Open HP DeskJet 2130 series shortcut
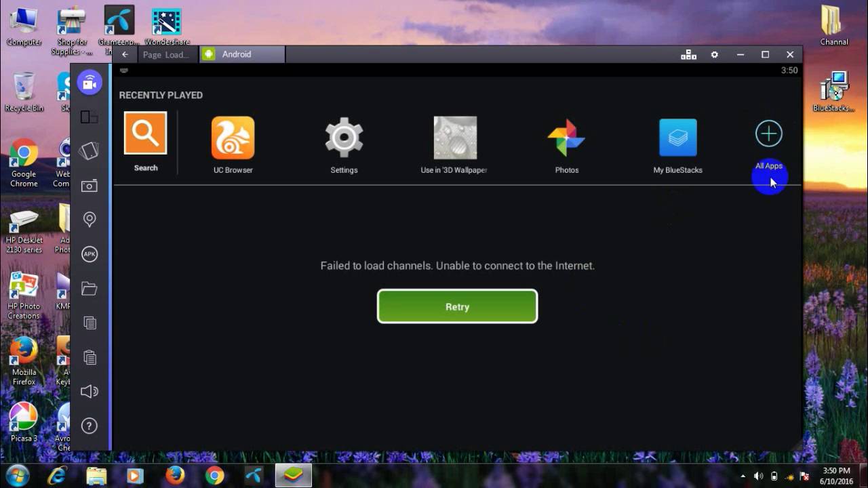868x488 pixels. coord(24,230)
